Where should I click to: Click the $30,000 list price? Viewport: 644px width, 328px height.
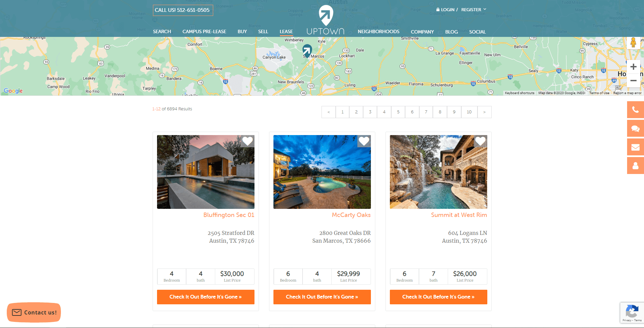click(232, 274)
